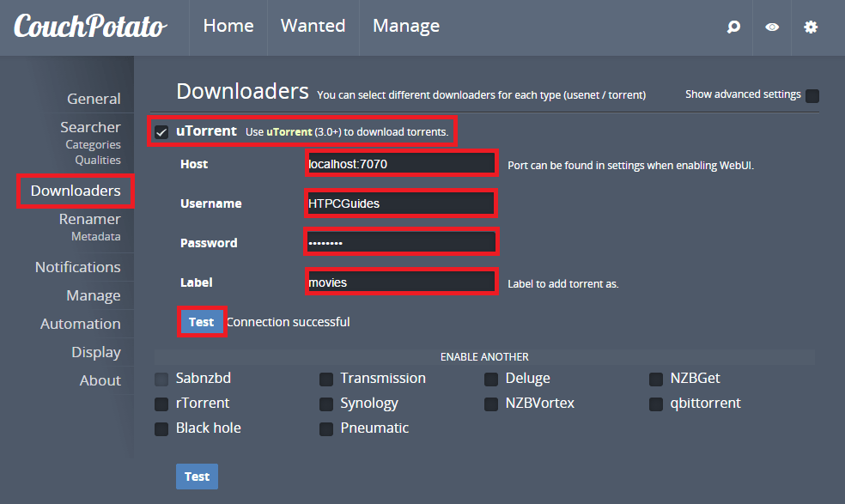Click the bottom Test button

pos(197,477)
